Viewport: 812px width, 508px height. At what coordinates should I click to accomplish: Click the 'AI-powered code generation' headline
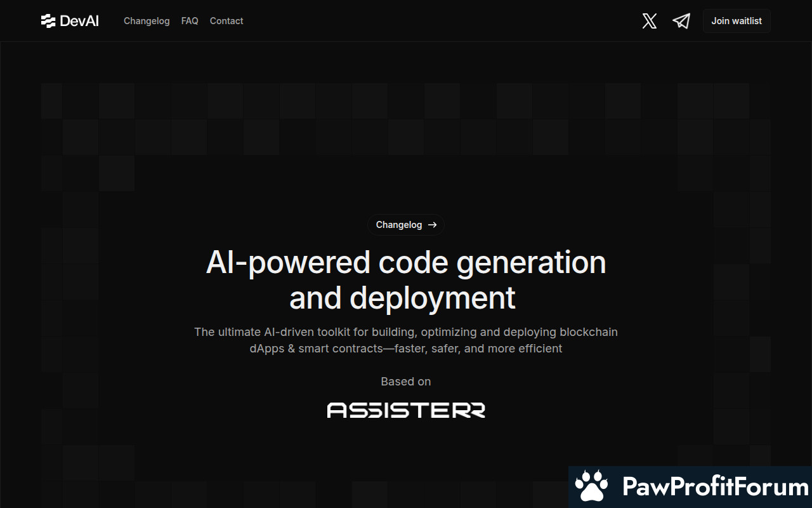(x=406, y=262)
